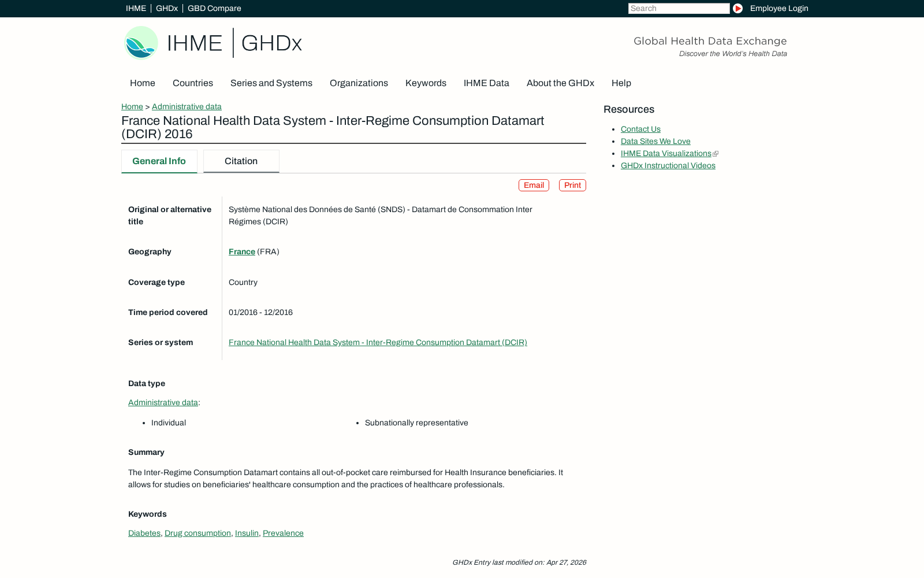Screen dimensions: 924x578
Task: Open the IHME Data Visualizations link
Action: (666, 153)
